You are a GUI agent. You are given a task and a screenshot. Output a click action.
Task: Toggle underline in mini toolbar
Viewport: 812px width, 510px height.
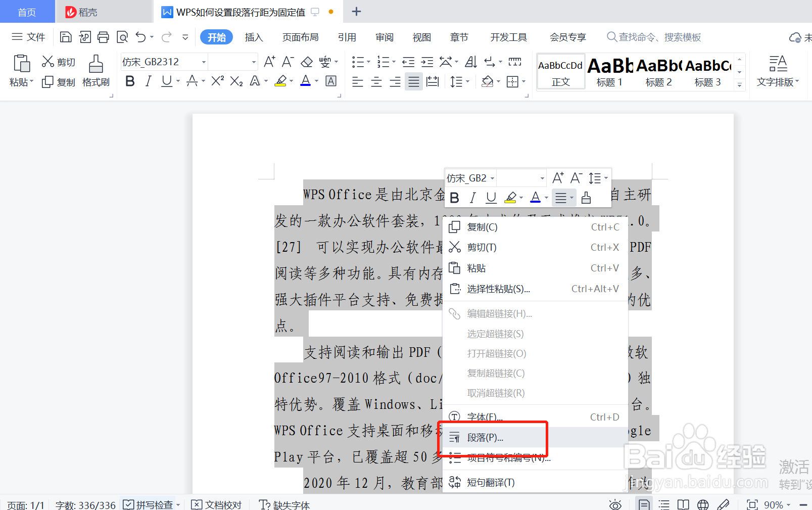coord(491,198)
